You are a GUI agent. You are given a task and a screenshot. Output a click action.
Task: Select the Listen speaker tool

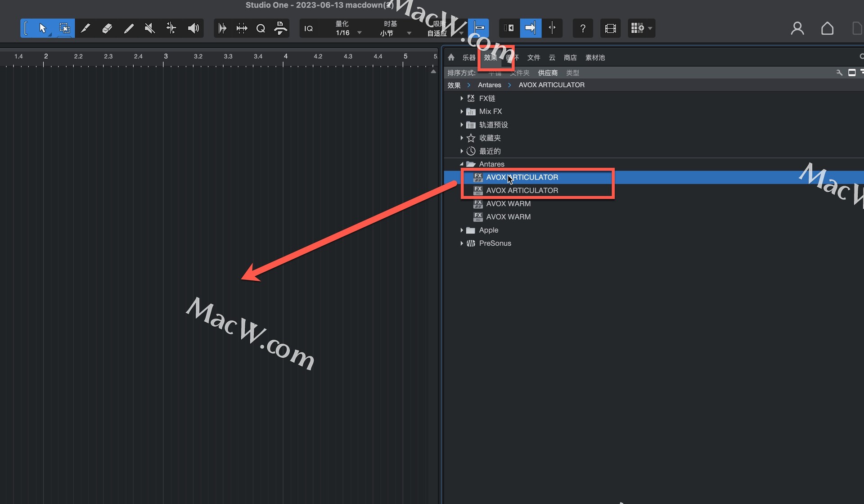[193, 28]
